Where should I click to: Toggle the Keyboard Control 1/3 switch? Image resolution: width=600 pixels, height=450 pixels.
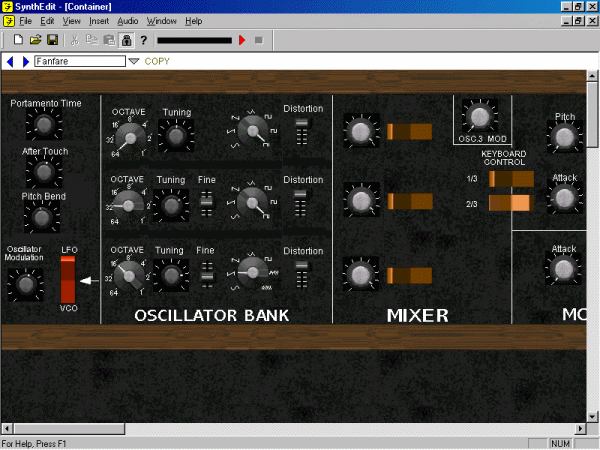coord(510,178)
